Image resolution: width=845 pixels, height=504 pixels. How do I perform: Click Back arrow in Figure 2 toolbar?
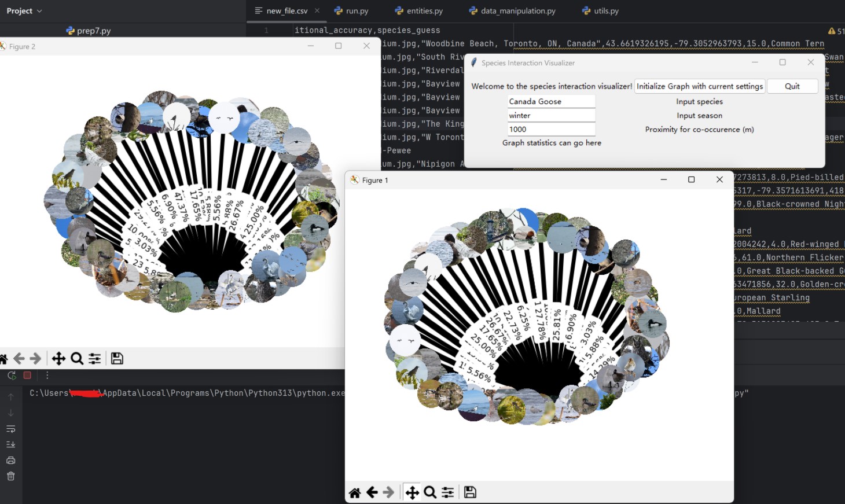point(19,359)
